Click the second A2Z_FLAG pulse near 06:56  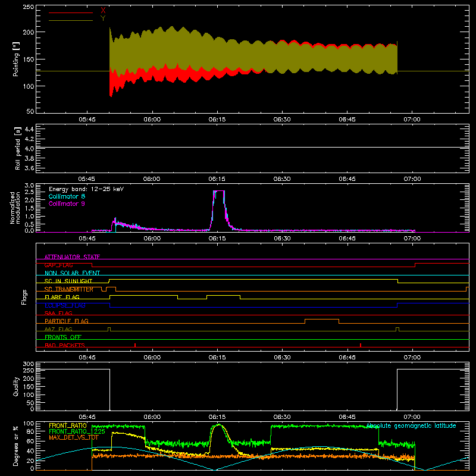[397, 329]
